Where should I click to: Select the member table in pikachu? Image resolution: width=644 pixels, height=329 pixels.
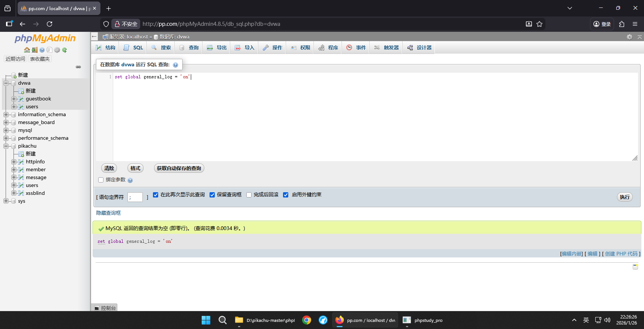(x=36, y=170)
